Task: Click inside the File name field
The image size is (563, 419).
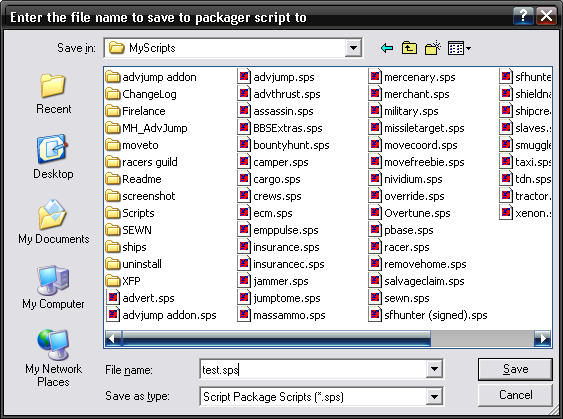Action: point(313,369)
